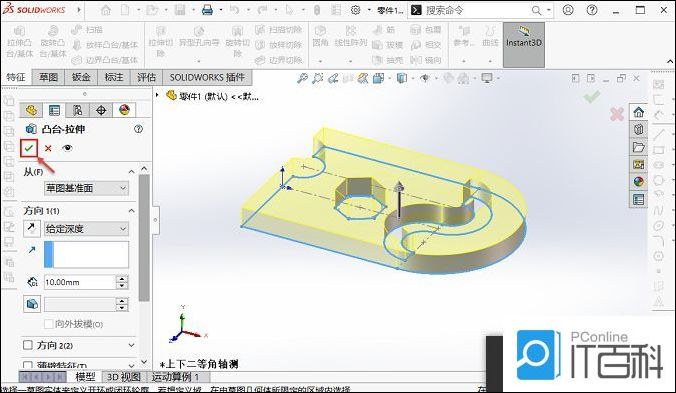This screenshot has width=676, height=393.
Task: Click the Zoom to Fit view icon
Action: tap(302, 78)
